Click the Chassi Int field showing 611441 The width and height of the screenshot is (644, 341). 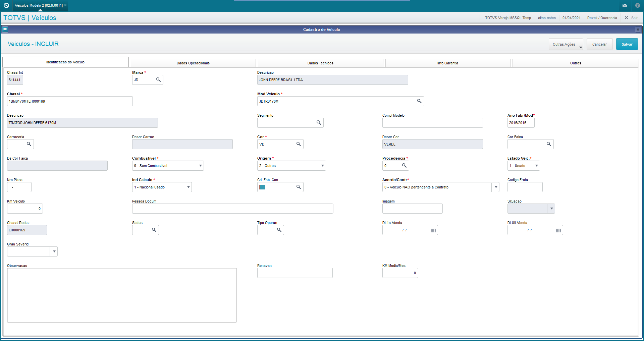coord(15,80)
